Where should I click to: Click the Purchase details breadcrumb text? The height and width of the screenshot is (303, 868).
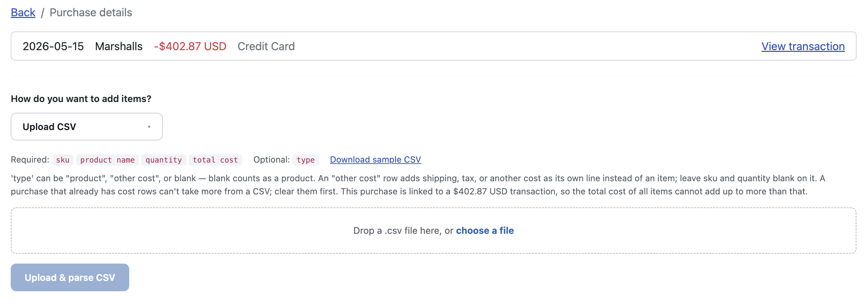point(91,12)
